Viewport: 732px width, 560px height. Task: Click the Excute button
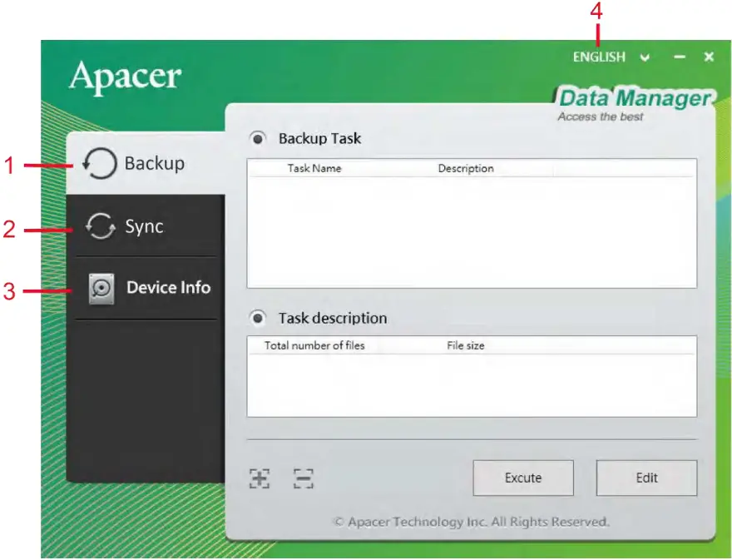(523, 478)
